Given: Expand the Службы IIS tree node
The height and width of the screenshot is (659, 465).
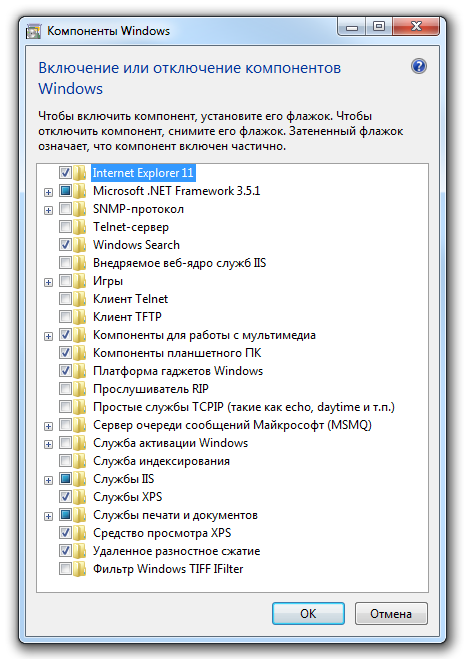Looking at the screenshot, I should point(48,480).
